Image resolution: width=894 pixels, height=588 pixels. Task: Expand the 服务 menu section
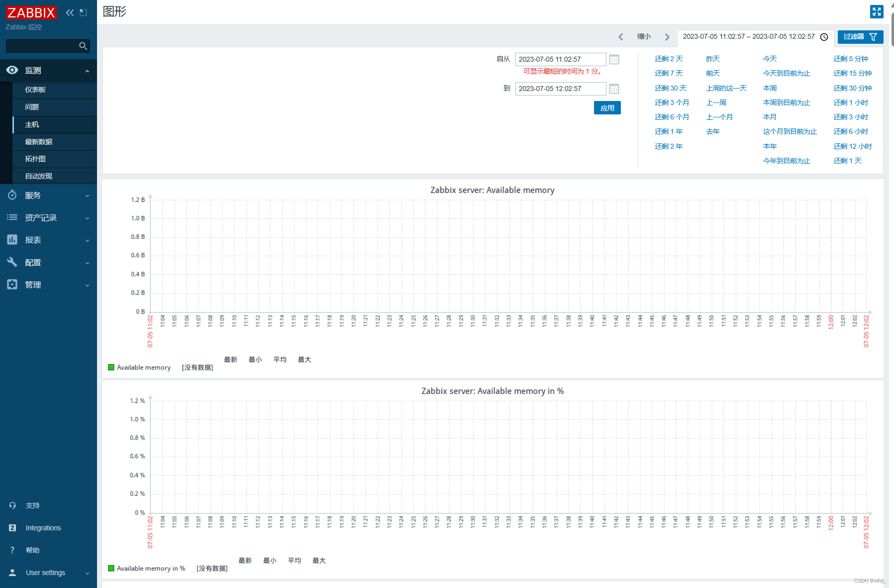(87, 196)
